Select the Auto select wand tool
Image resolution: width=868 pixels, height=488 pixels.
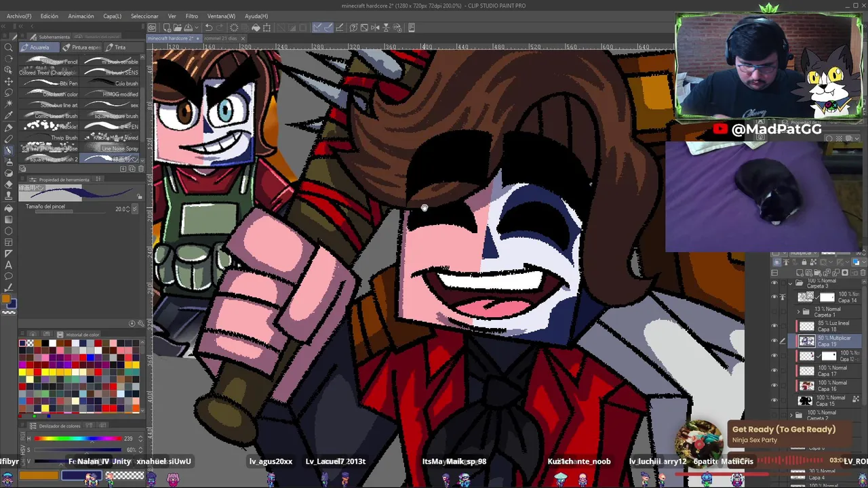pyautogui.click(x=9, y=104)
